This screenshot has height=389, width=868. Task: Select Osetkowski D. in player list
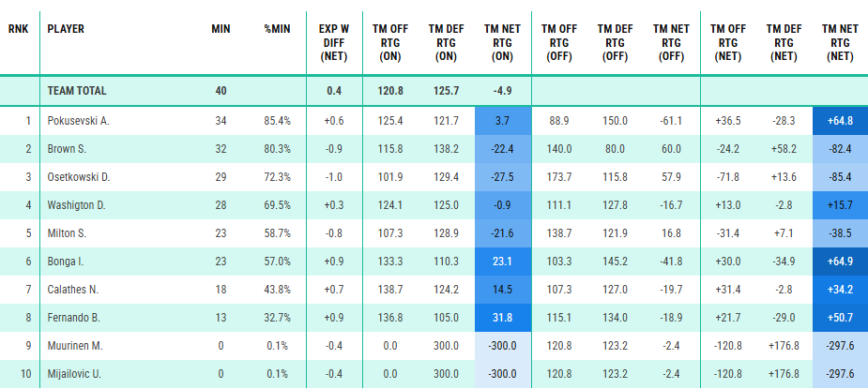79,175
